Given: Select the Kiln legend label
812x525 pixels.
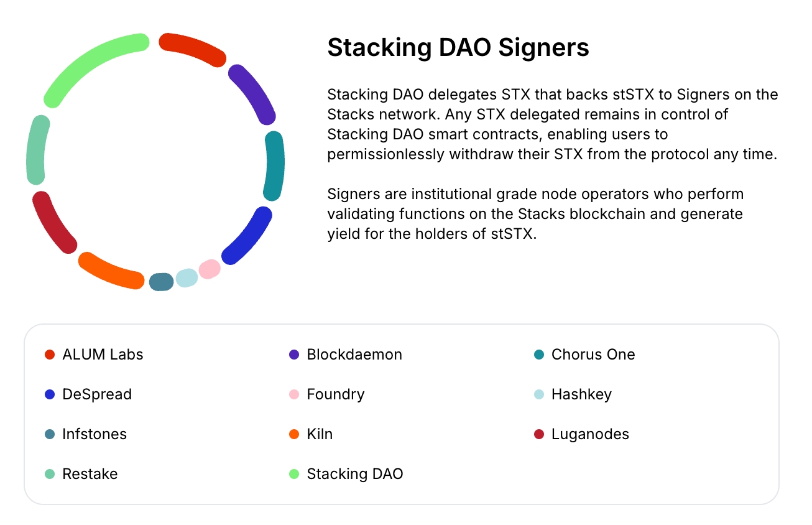Looking at the screenshot, I should click(x=320, y=434).
